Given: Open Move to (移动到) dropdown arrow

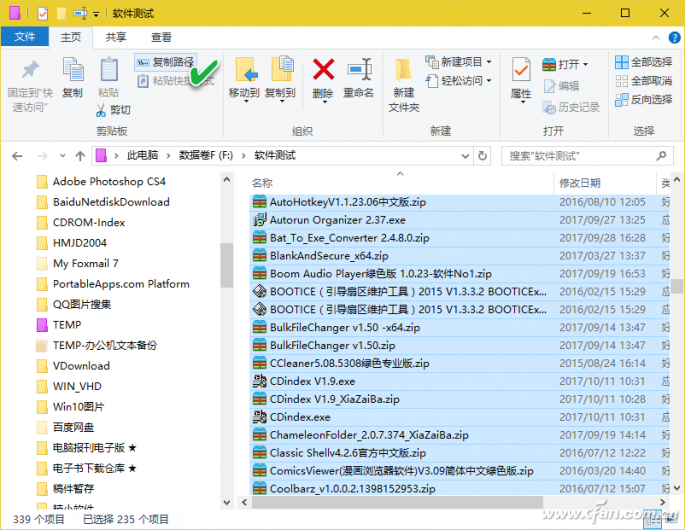Looking at the screenshot, I should (246, 102).
